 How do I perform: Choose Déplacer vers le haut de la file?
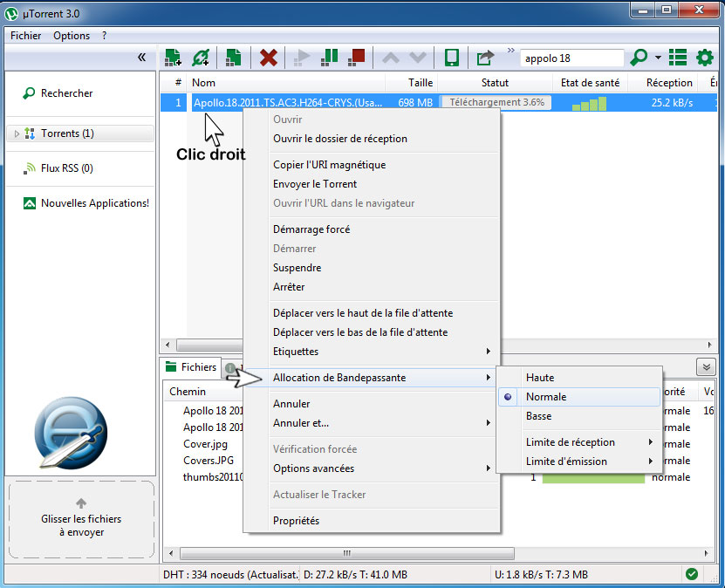pyautogui.click(x=373, y=313)
